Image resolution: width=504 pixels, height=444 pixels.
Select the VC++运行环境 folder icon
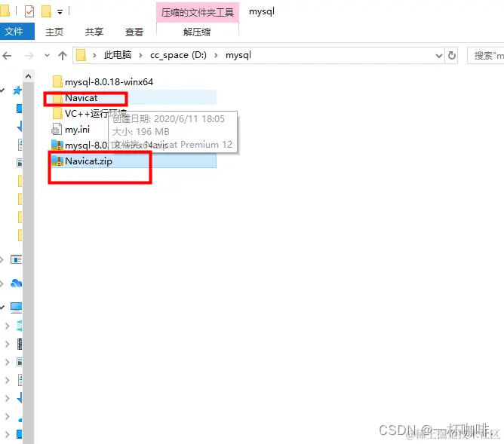point(57,113)
